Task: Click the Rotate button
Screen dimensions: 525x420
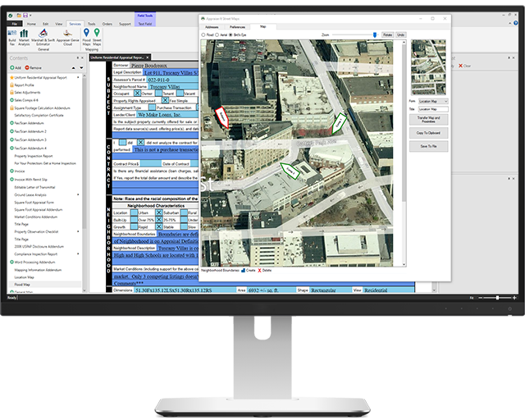Action: click(x=388, y=34)
